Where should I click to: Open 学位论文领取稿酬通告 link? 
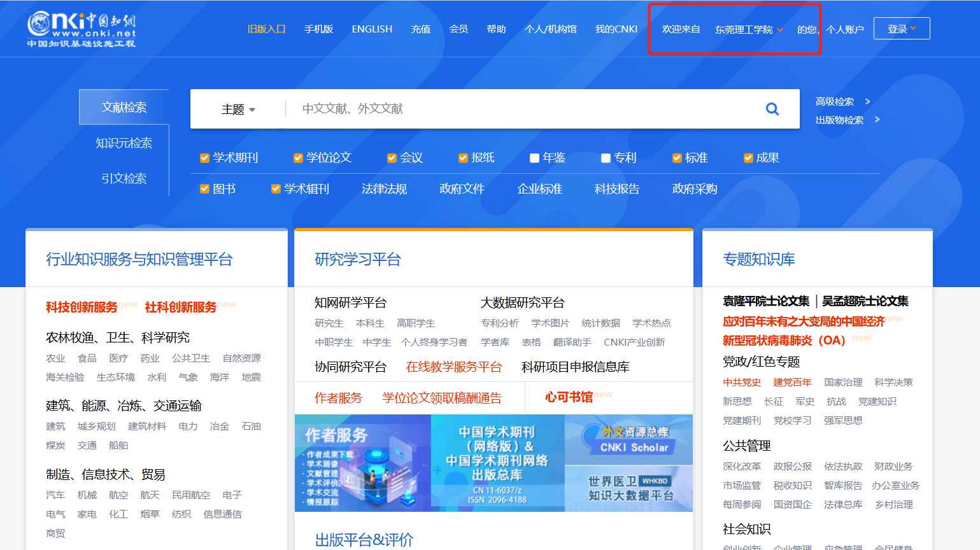tap(442, 398)
